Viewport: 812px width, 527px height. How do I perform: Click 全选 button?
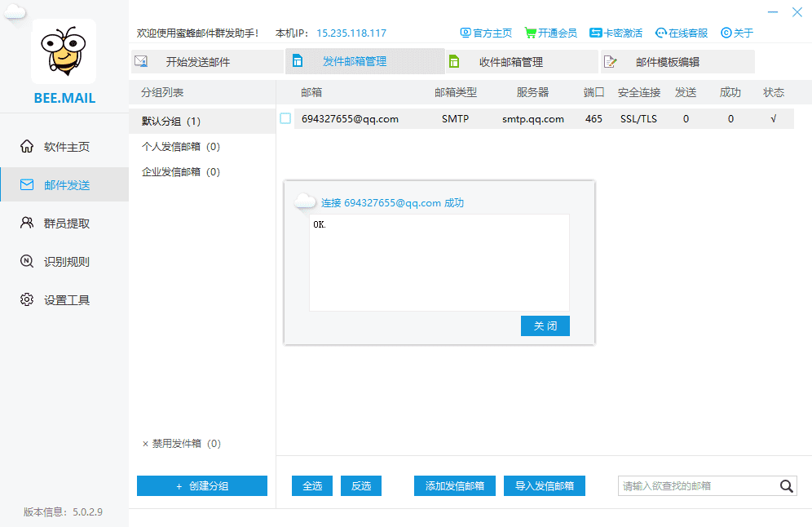point(312,486)
